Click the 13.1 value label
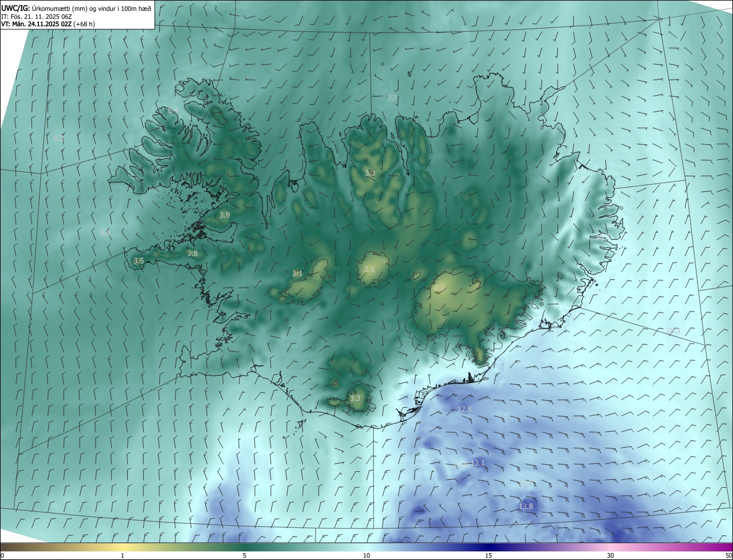The image size is (733, 560). 478,463
